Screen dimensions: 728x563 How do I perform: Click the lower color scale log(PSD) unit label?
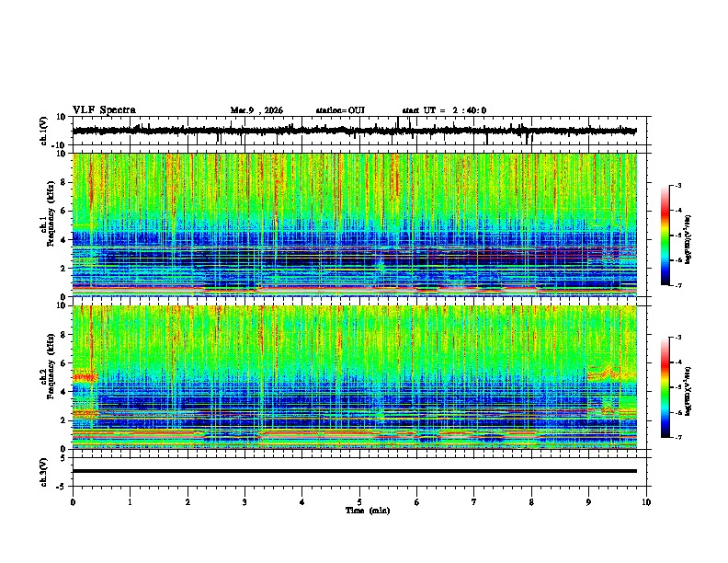[688, 391]
